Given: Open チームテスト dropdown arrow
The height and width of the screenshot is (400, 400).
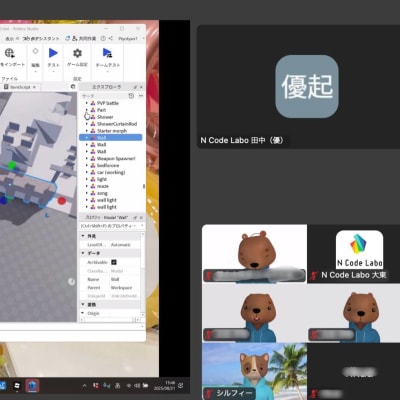Looking at the screenshot, I should (x=107, y=71).
